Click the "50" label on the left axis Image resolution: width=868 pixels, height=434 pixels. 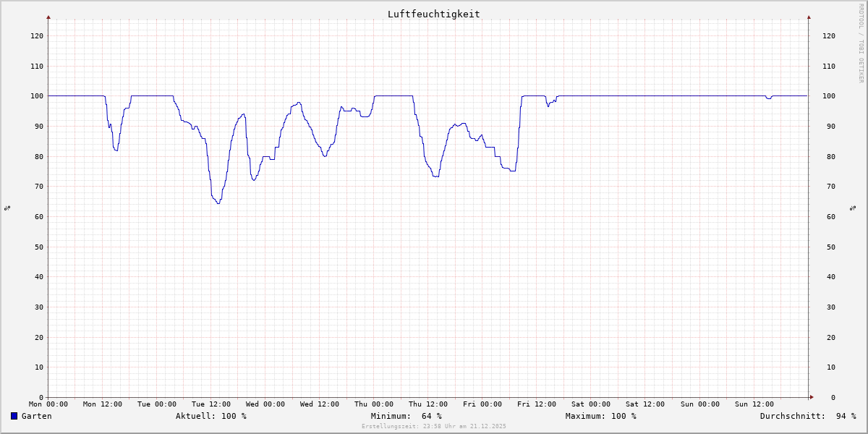pos(39,247)
